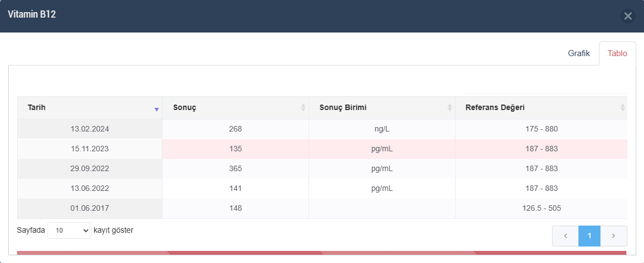Select the 29.09.2022 date cell
The height and width of the screenshot is (263, 644).
[x=90, y=168]
